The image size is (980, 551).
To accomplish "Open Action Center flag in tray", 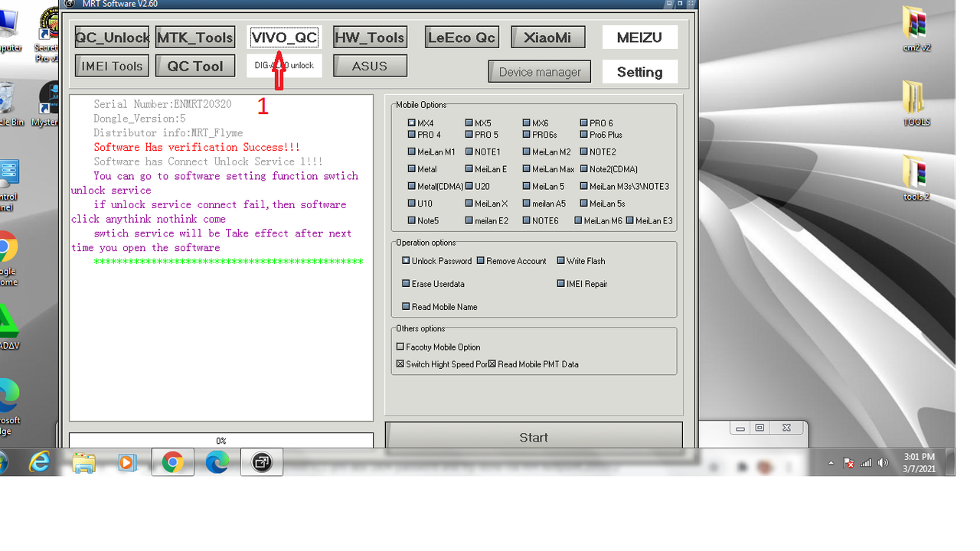I will [x=848, y=463].
